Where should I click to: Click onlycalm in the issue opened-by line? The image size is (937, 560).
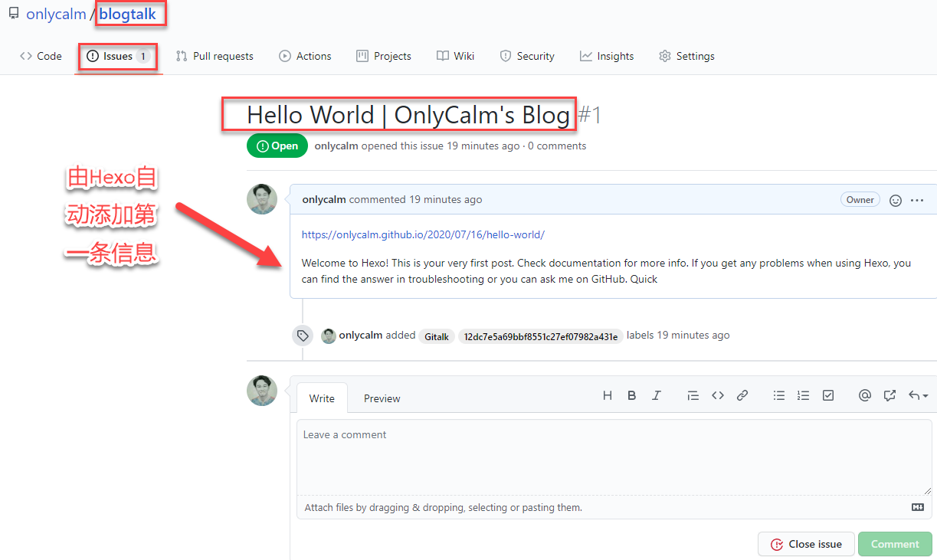[336, 146]
